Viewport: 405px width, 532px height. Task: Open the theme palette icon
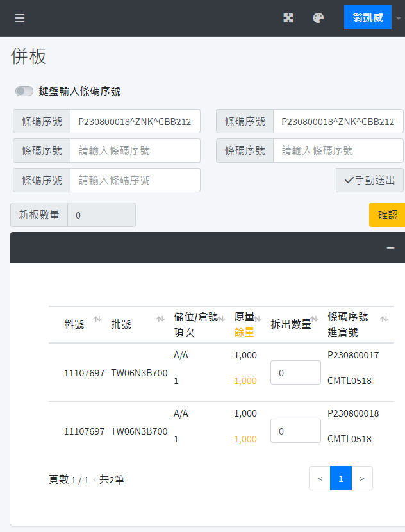click(318, 18)
